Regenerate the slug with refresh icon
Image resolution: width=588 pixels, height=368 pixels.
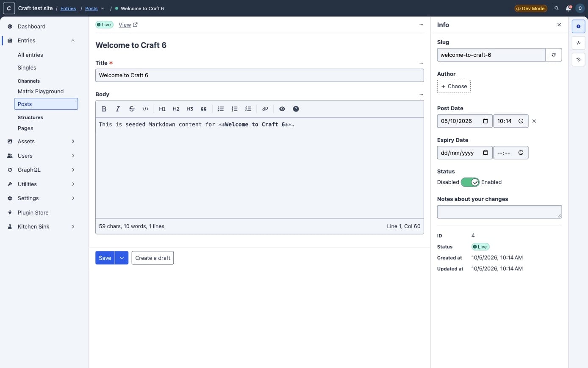point(554,55)
